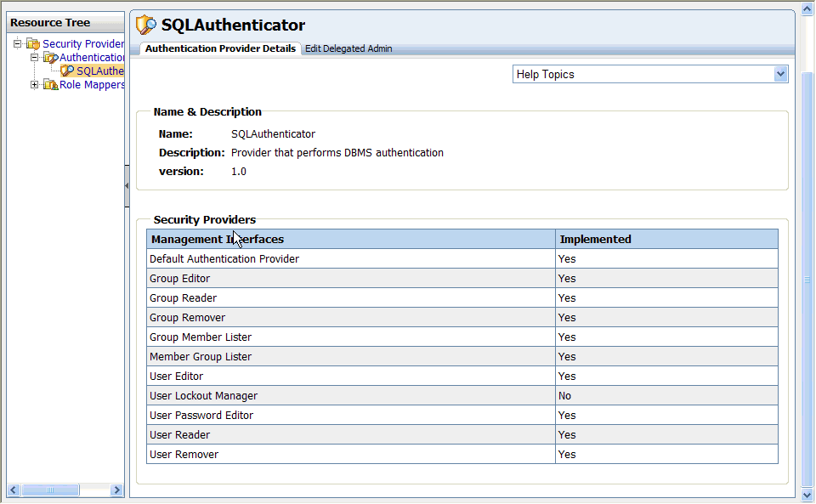Collapse the Authentication tree node
The height and width of the screenshot is (504, 816).
click(x=34, y=57)
